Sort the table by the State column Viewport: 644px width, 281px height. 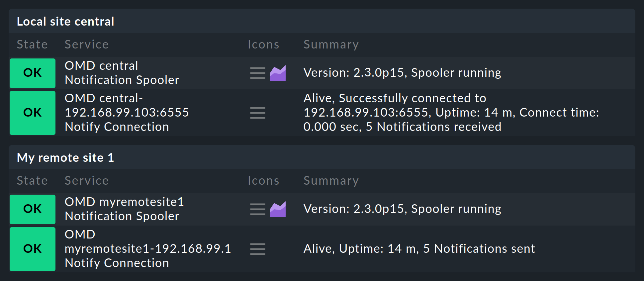click(x=32, y=44)
